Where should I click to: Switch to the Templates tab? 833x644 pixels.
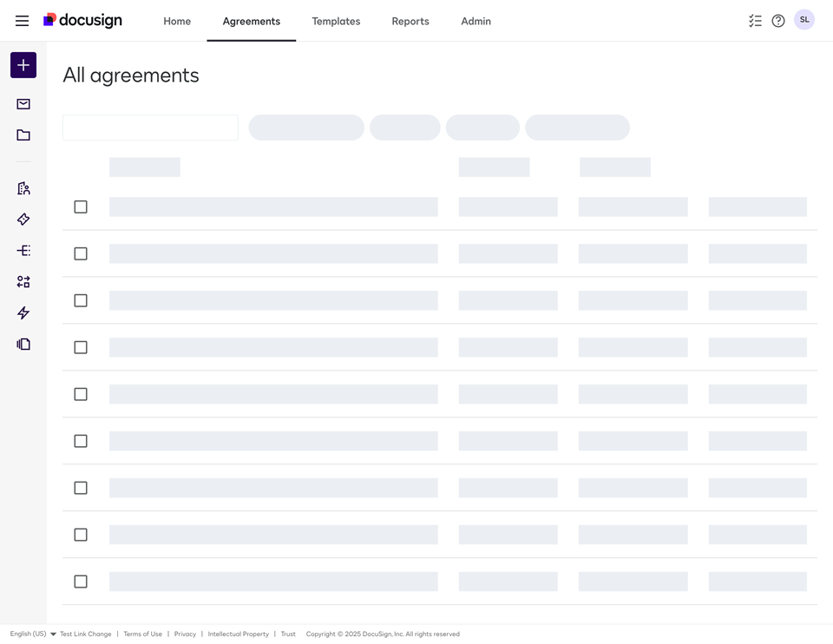(336, 21)
